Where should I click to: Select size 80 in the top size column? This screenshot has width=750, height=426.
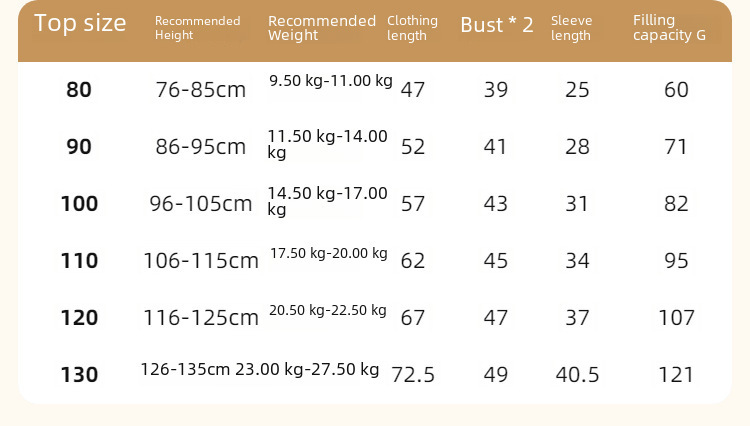tap(79, 90)
